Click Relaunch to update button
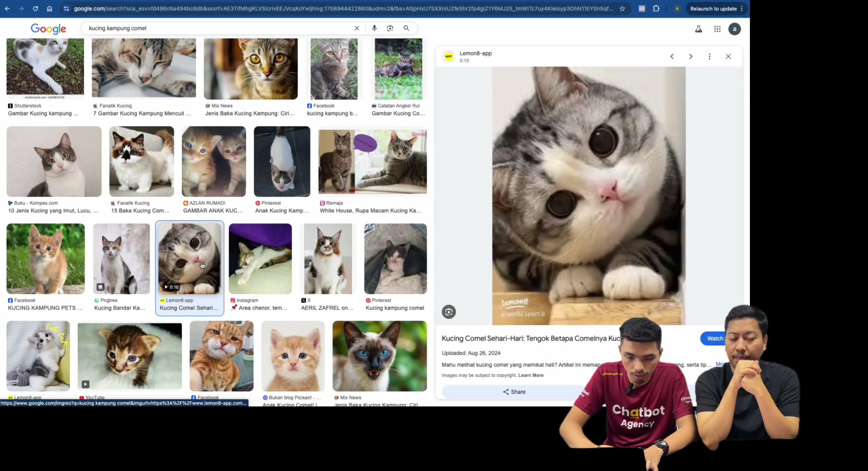 coord(713,8)
